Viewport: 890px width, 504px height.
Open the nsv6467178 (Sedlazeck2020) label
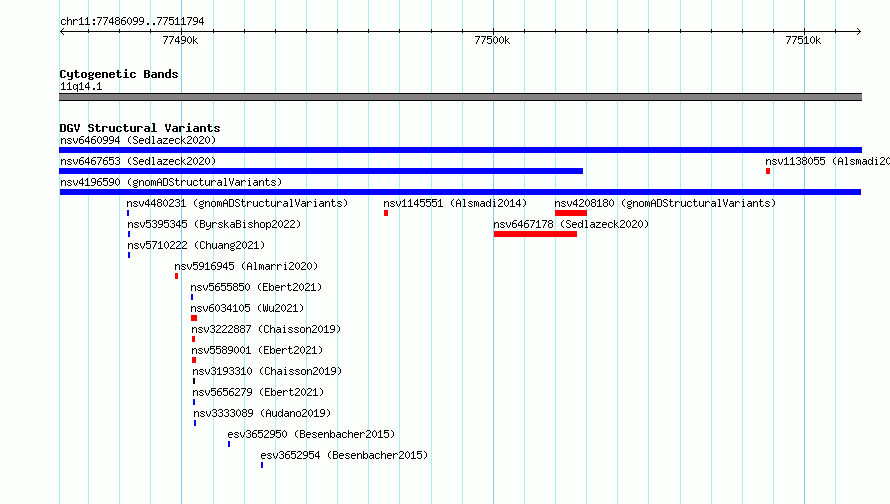click(571, 224)
